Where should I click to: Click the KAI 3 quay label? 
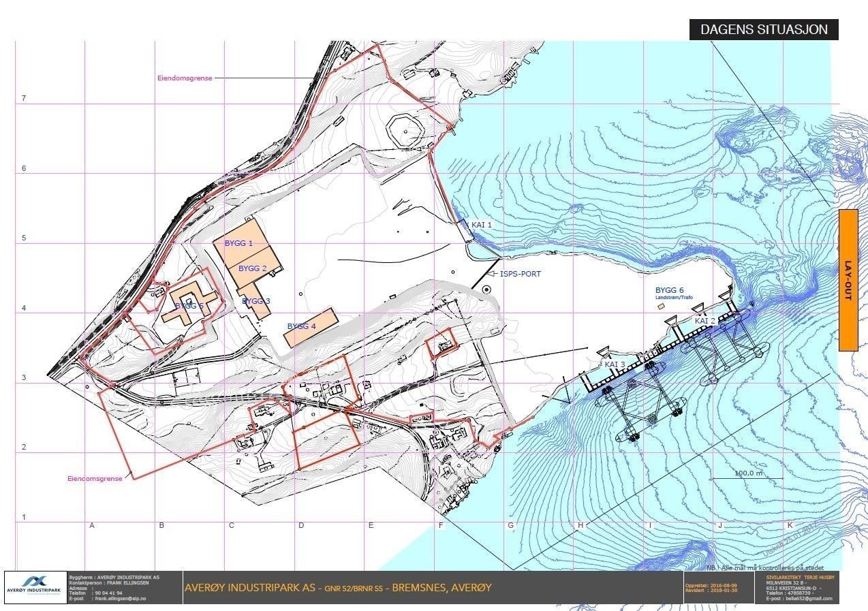point(615,364)
